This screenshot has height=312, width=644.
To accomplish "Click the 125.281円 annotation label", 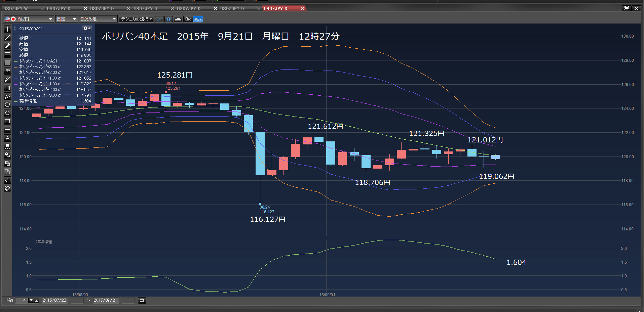I will (175, 75).
